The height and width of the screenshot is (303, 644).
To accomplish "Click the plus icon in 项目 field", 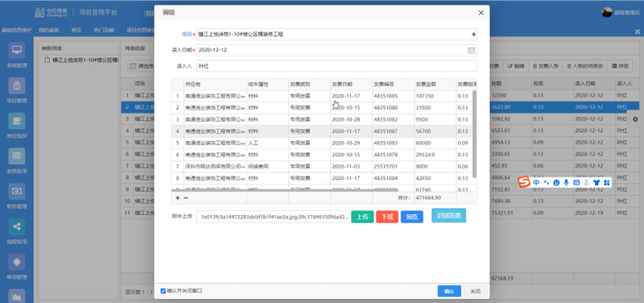I will pyautogui.click(x=473, y=35).
